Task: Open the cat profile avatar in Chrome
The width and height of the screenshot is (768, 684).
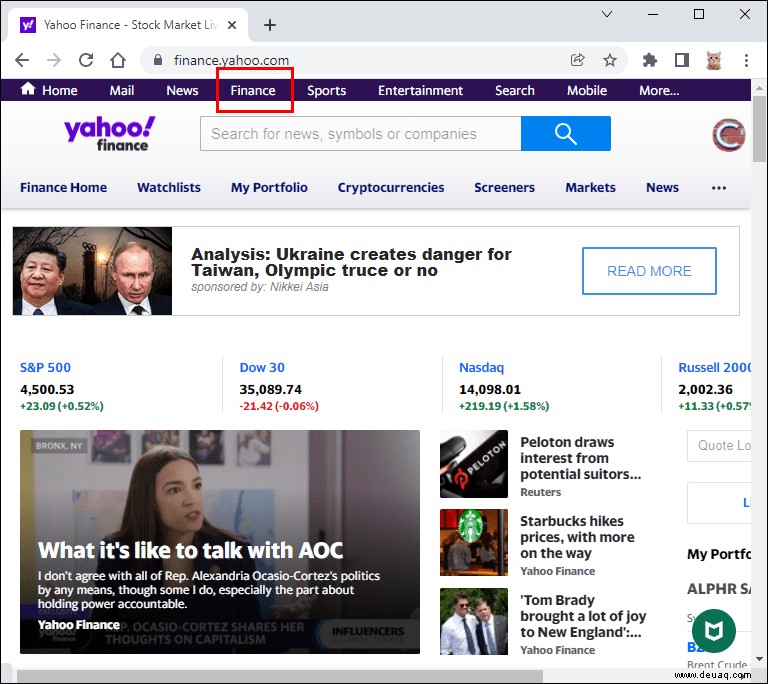Action: tap(714, 60)
